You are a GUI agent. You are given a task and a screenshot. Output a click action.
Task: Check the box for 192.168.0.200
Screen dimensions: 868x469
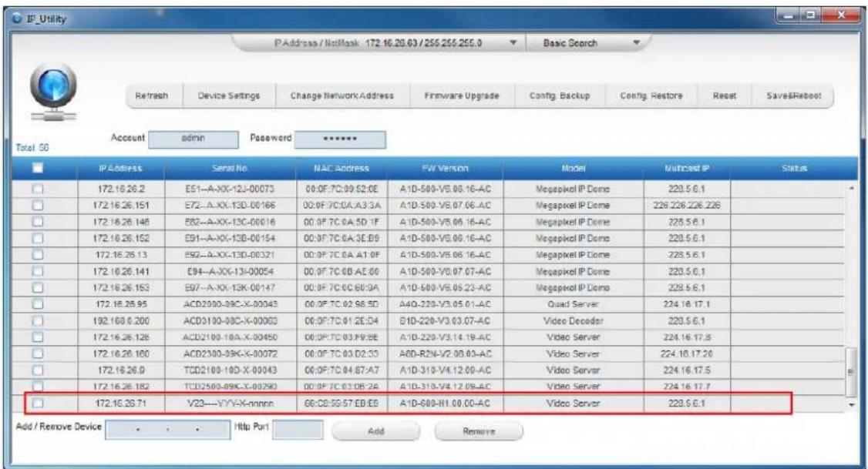[x=38, y=321]
